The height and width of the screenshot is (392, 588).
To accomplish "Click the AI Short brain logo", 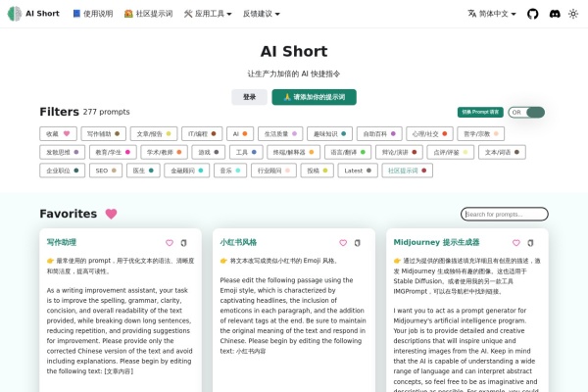I will [x=15, y=14].
